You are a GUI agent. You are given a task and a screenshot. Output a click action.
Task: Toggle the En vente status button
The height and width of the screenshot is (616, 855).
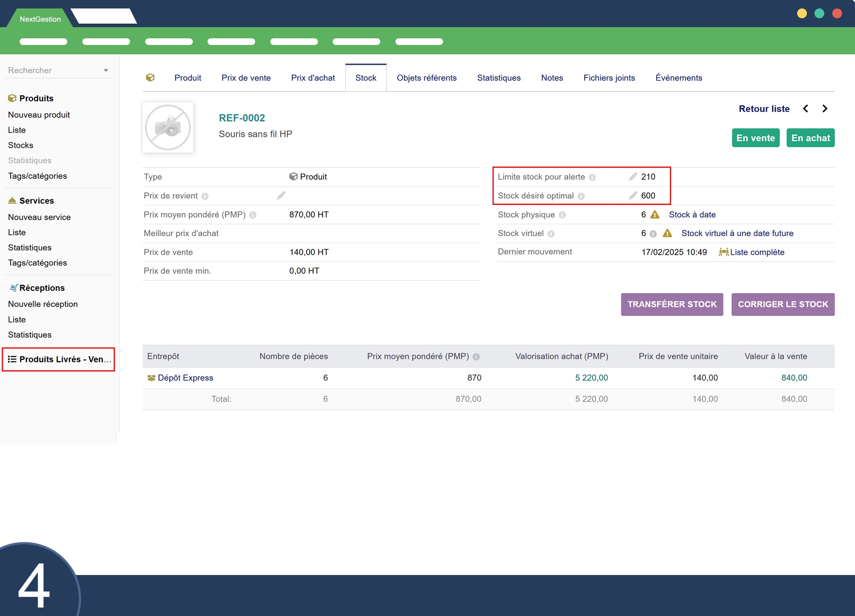pyautogui.click(x=755, y=138)
